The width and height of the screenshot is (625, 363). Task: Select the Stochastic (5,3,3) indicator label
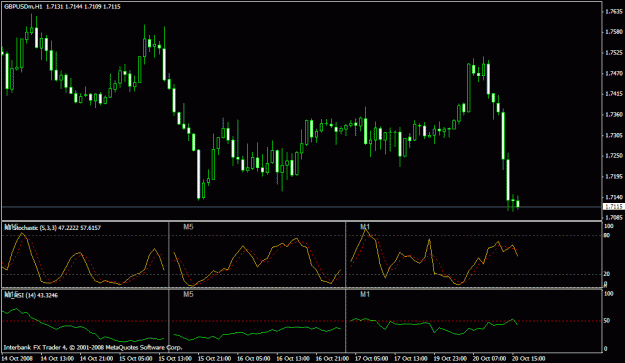pos(52,228)
